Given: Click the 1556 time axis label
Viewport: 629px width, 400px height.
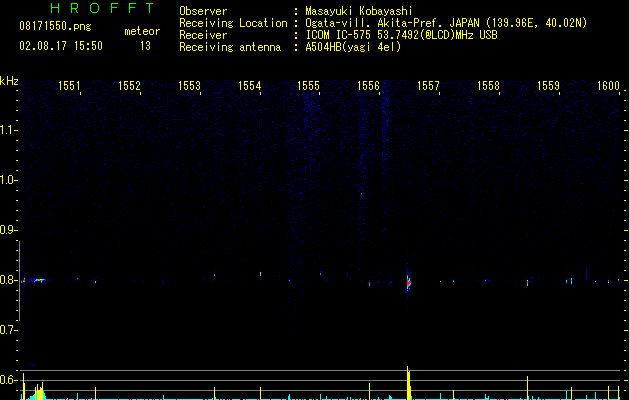Looking at the screenshot, I should 368,85.
